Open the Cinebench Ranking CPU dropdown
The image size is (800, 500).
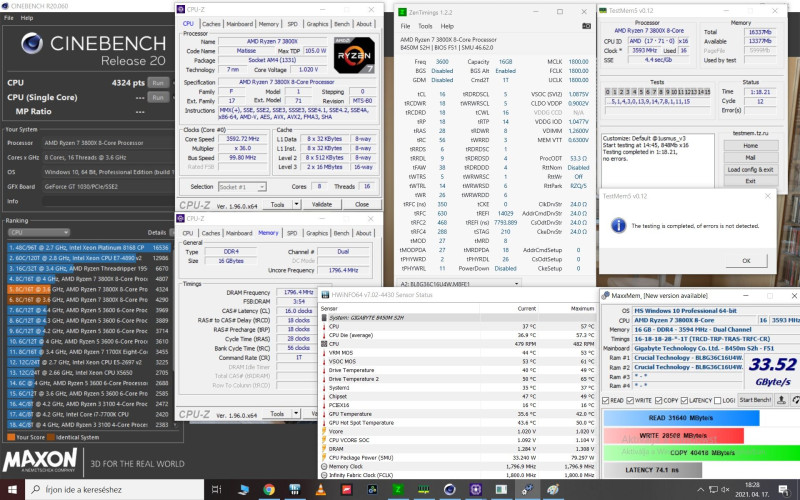[38, 232]
